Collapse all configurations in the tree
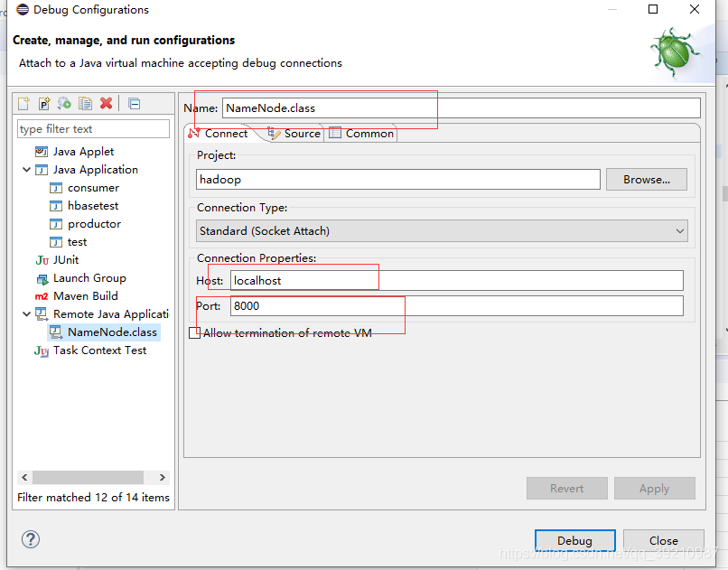The width and height of the screenshot is (728, 570). point(135,104)
